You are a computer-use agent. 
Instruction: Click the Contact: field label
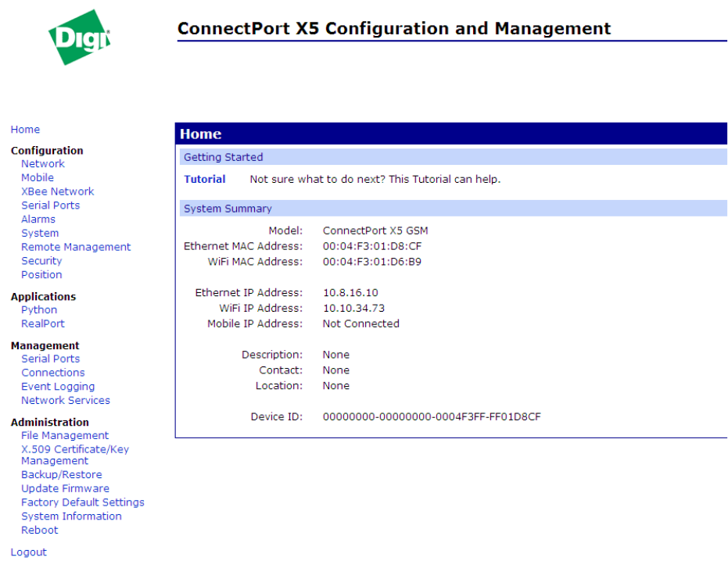tap(281, 371)
